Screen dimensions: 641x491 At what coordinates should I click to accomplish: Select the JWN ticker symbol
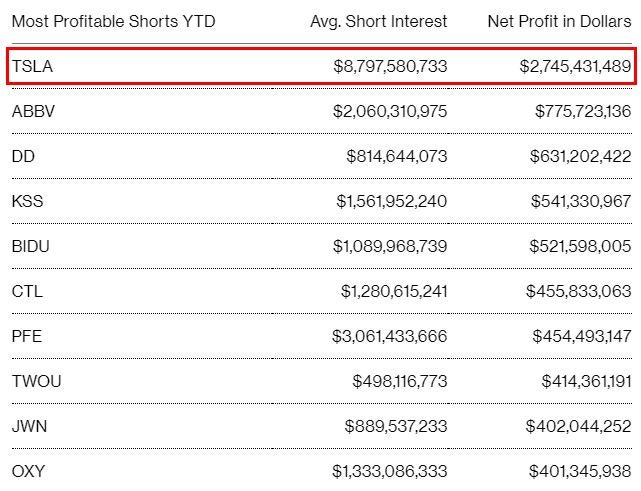coord(29,426)
